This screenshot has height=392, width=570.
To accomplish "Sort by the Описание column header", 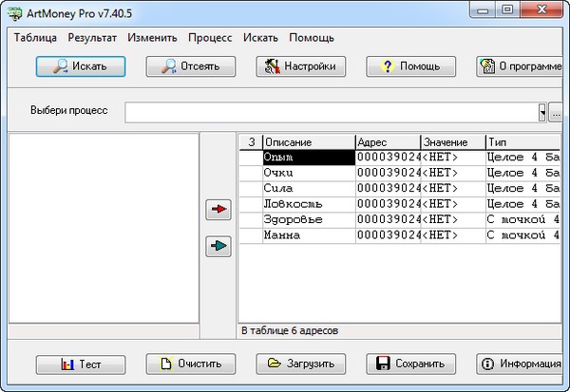I will tap(308, 141).
